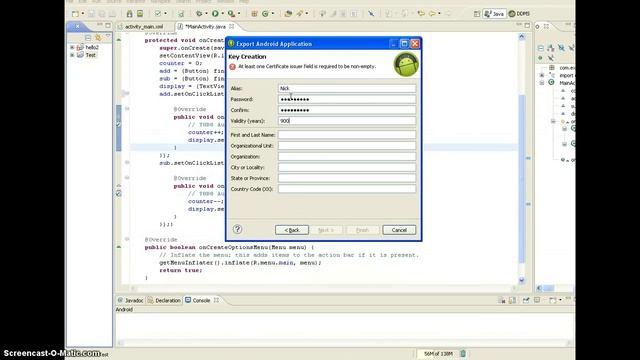Click the Open Perspective icon

(477, 14)
